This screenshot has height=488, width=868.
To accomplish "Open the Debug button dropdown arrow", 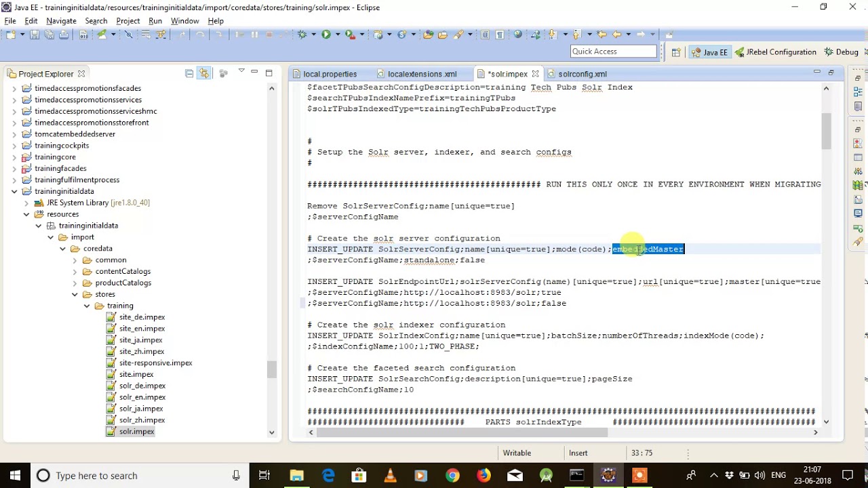I will [x=313, y=34].
